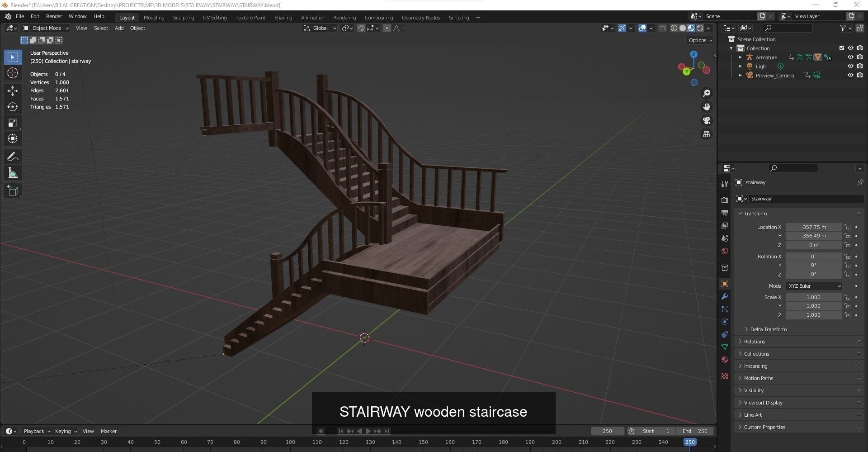Open the Add menu in viewport header
Image resolution: width=868 pixels, height=452 pixels.
click(119, 28)
